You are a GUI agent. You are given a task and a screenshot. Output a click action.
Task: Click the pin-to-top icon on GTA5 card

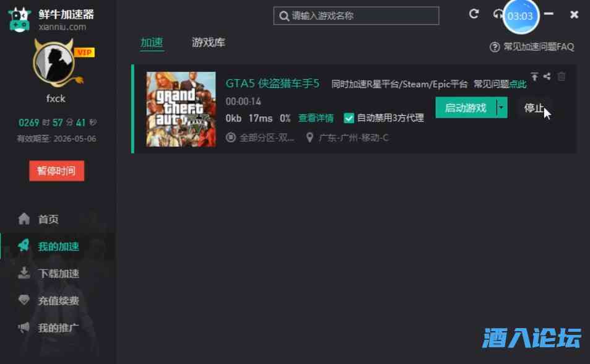pos(534,76)
